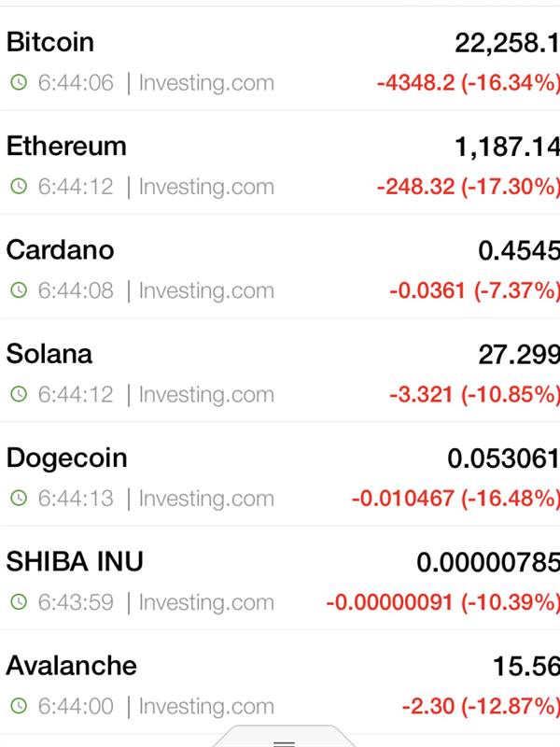Expand the bottom drawer handle

(x=284, y=737)
